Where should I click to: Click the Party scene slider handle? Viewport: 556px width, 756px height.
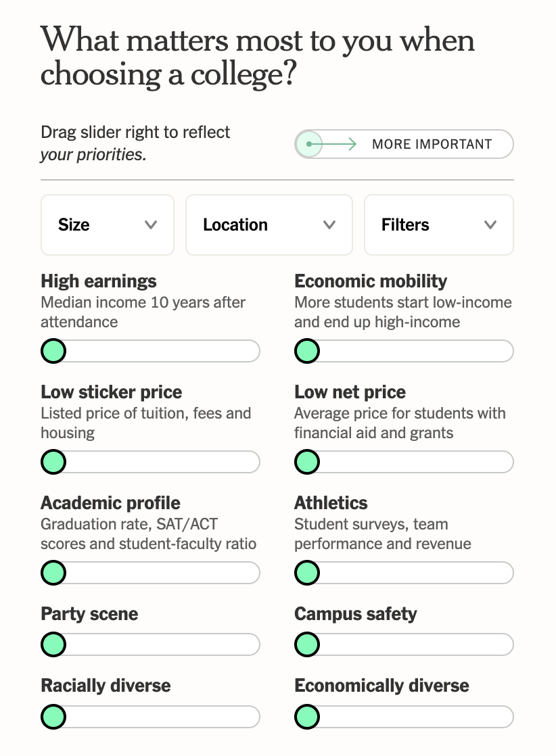click(53, 644)
